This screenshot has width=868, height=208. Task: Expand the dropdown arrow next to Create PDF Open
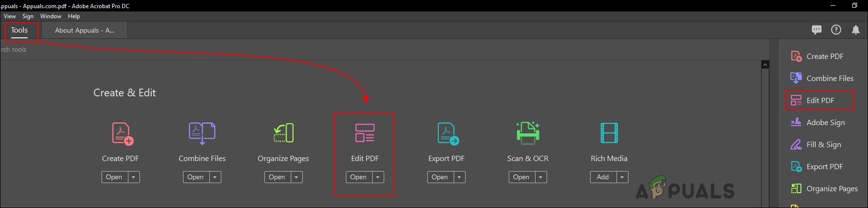(x=134, y=177)
